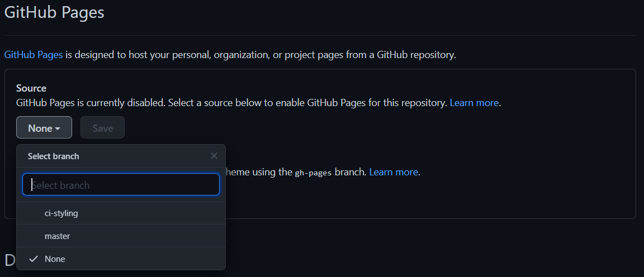Focus the Select branch search field
Viewport: 644px width, 277px height.
click(x=121, y=185)
